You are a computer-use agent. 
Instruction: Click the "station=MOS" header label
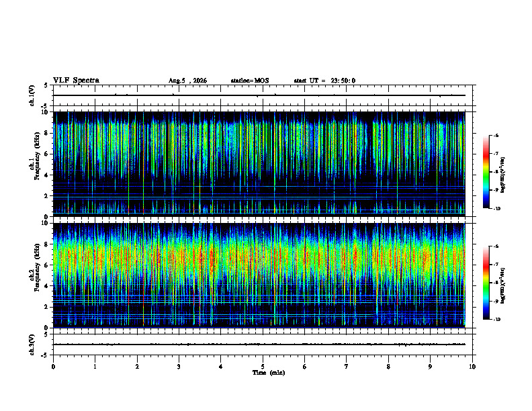tap(250, 81)
